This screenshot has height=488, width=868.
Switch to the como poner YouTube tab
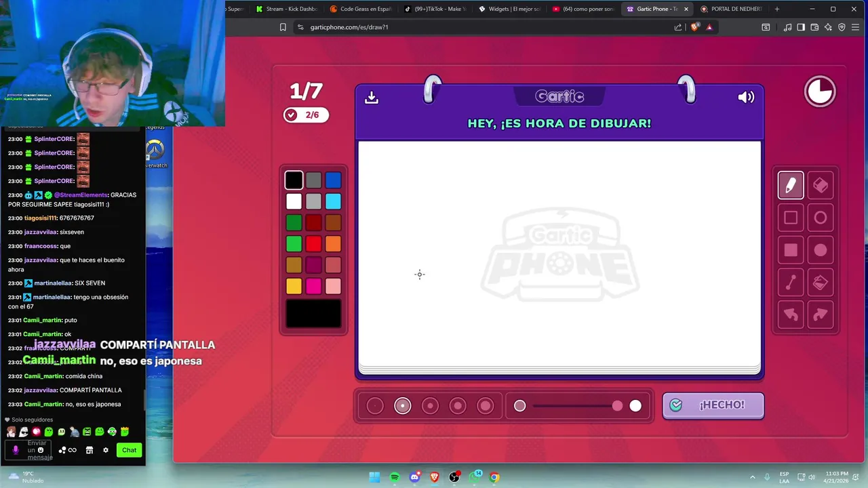pos(583,9)
